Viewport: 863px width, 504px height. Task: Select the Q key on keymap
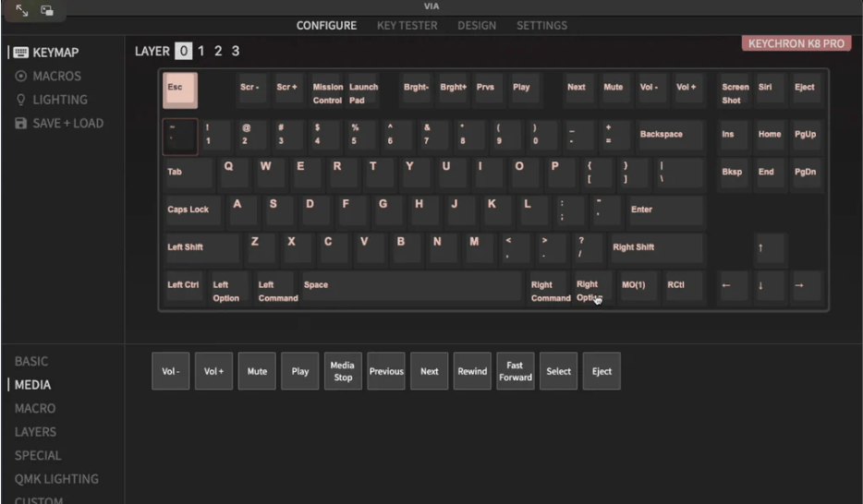[234, 174]
